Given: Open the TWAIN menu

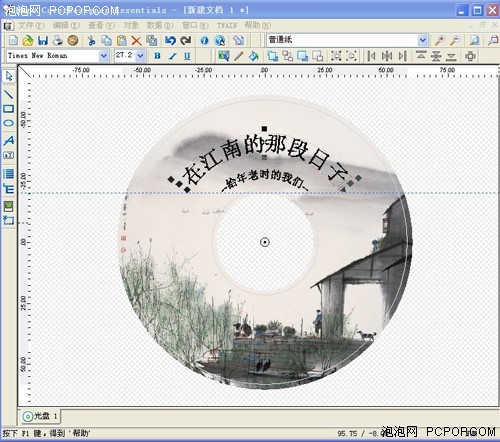Looking at the screenshot, I should point(227,25).
